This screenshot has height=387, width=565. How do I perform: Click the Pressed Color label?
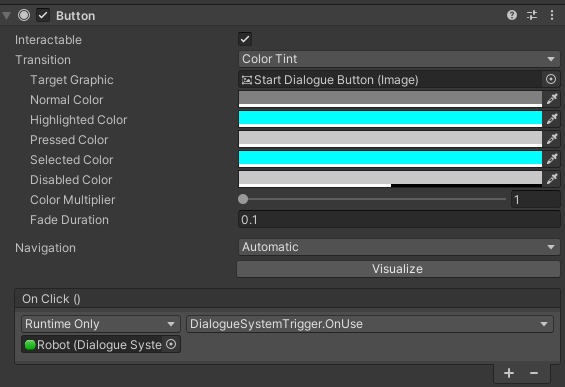pos(69,140)
